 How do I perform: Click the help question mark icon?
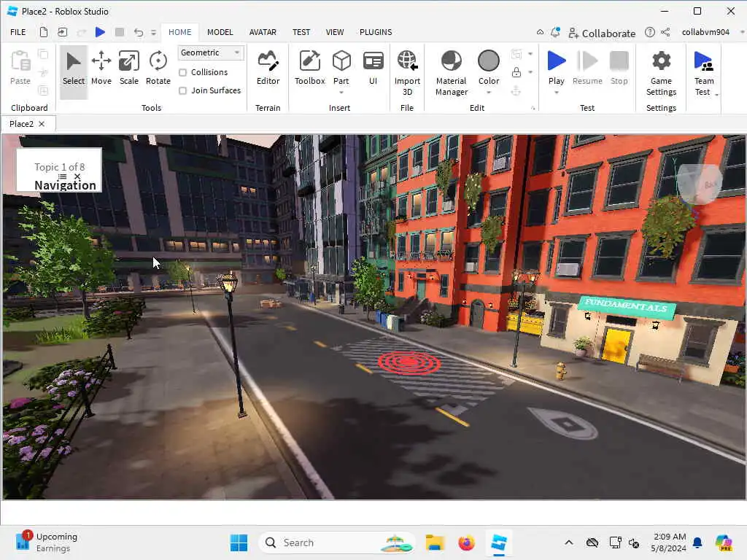[649, 32]
